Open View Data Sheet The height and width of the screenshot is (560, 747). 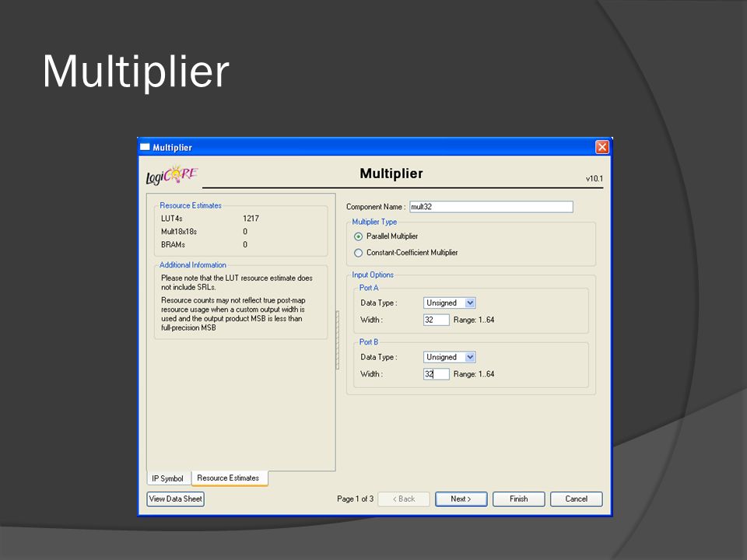click(x=175, y=499)
